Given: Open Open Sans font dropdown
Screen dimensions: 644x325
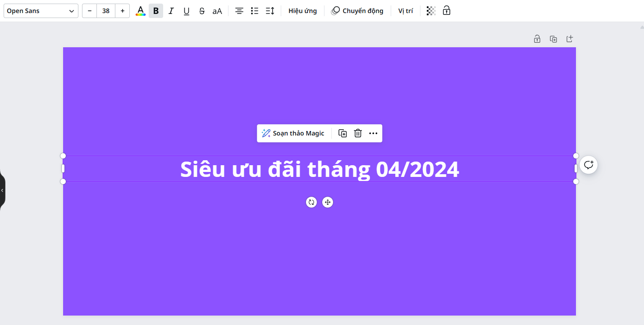Looking at the screenshot, I should pos(41,11).
